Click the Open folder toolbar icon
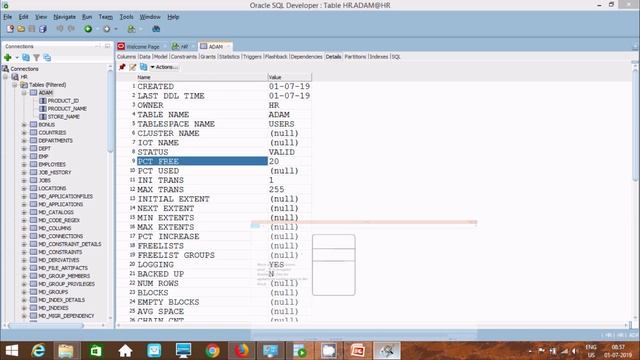 point(21,29)
